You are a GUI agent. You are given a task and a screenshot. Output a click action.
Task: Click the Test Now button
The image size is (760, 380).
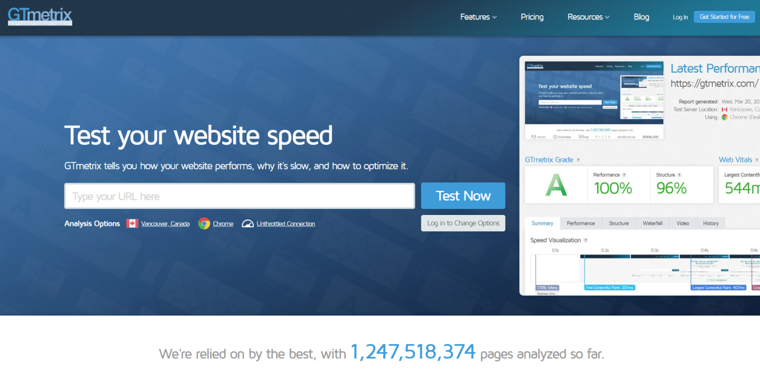coord(463,196)
